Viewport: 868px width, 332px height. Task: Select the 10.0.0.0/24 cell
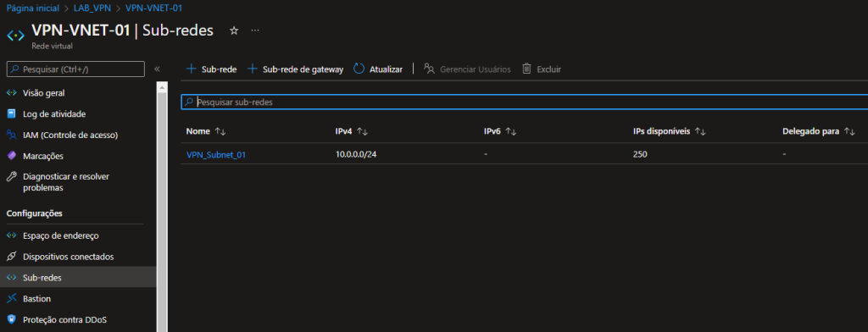356,154
